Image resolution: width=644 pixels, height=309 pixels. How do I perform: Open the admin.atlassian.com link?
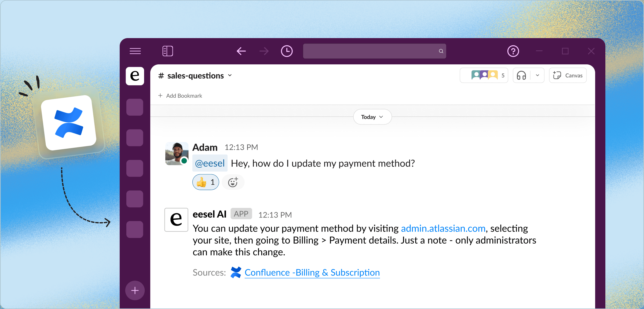click(443, 228)
